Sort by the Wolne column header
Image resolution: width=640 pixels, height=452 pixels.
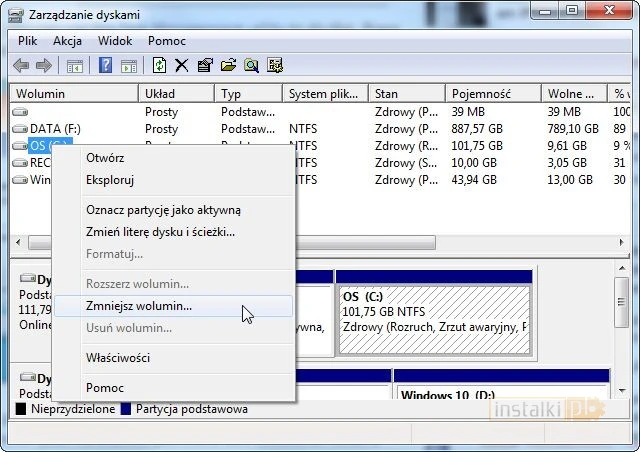click(x=574, y=94)
